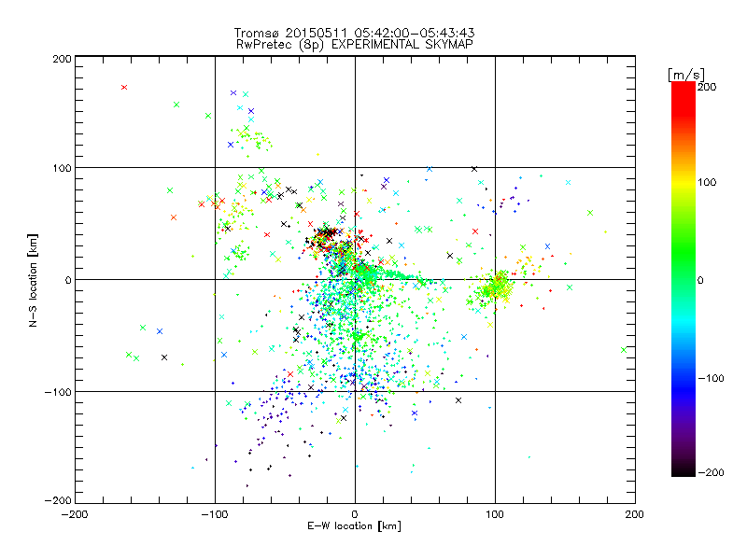
Task: Click the "E-W location [km]" axis label
Action: pyautogui.click(x=355, y=525)
